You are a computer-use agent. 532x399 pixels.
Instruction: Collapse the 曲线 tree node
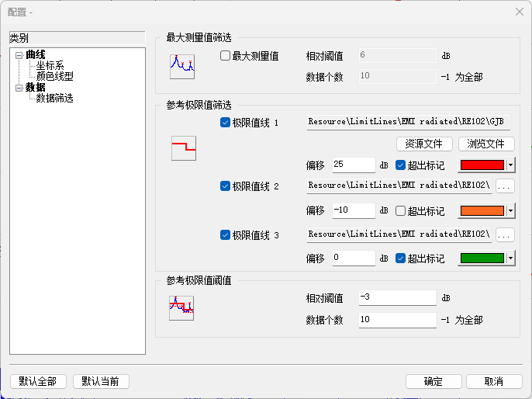[19, 54]
